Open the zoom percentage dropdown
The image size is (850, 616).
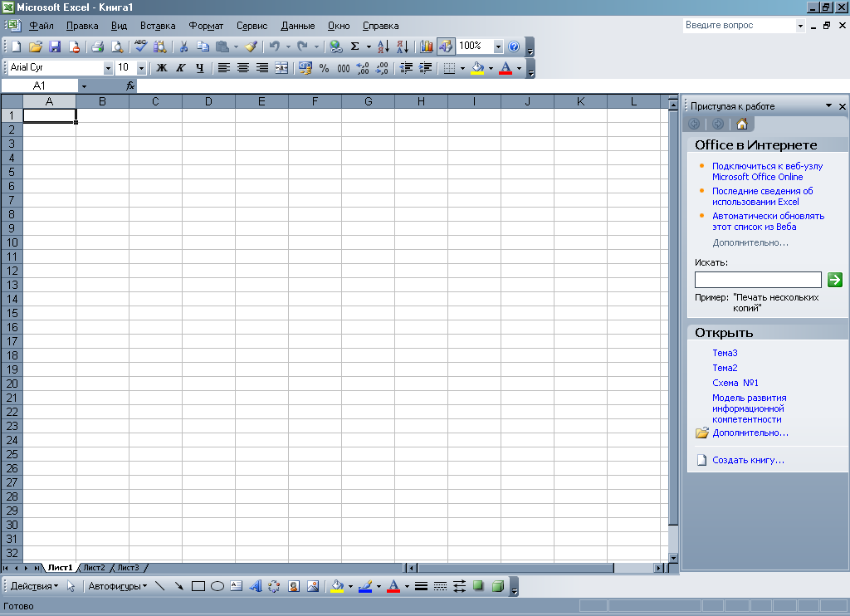click(x=498, y=46)
